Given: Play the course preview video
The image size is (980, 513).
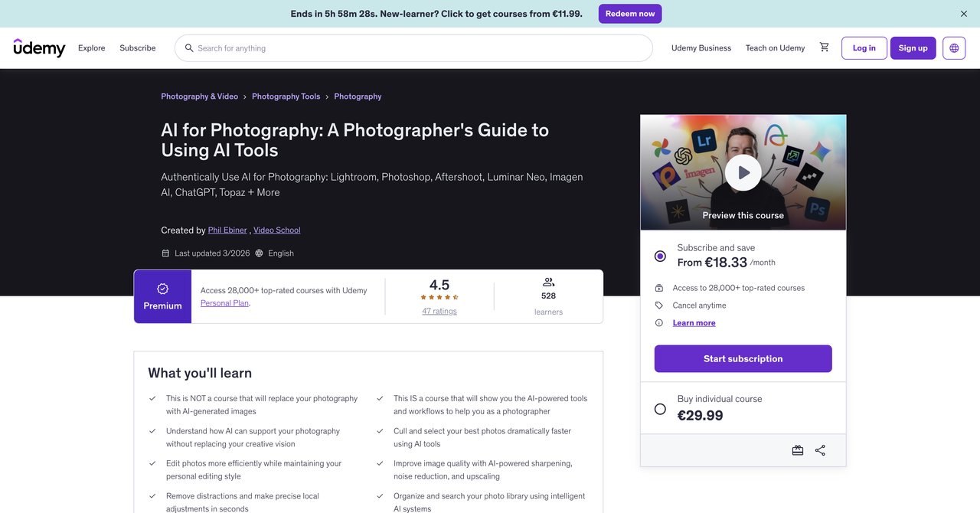Looking at the screenshot, I should click(x=743, y=173).
